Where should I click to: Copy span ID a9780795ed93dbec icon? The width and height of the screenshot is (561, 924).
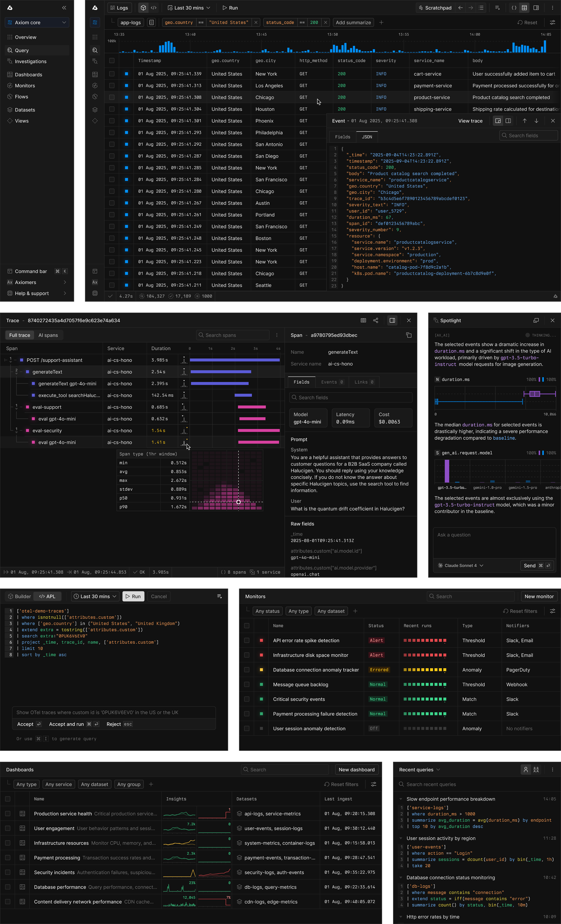coord(408,335)
